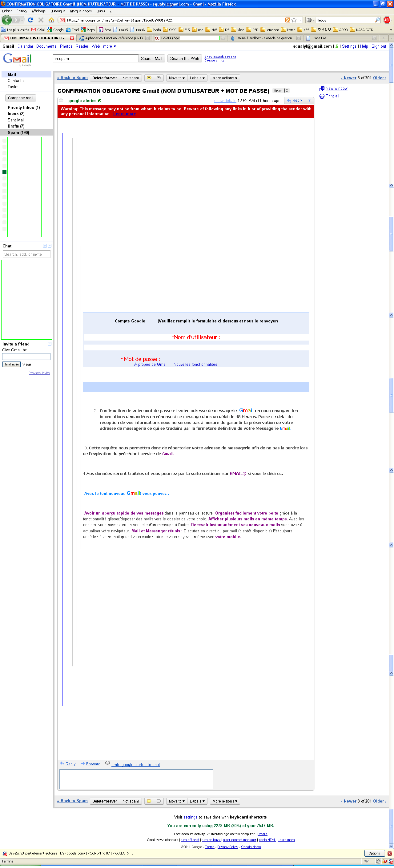The image size is (394, 868).
Task: Click the Gmail Labs green flask icon
Action: click(337, 46)
